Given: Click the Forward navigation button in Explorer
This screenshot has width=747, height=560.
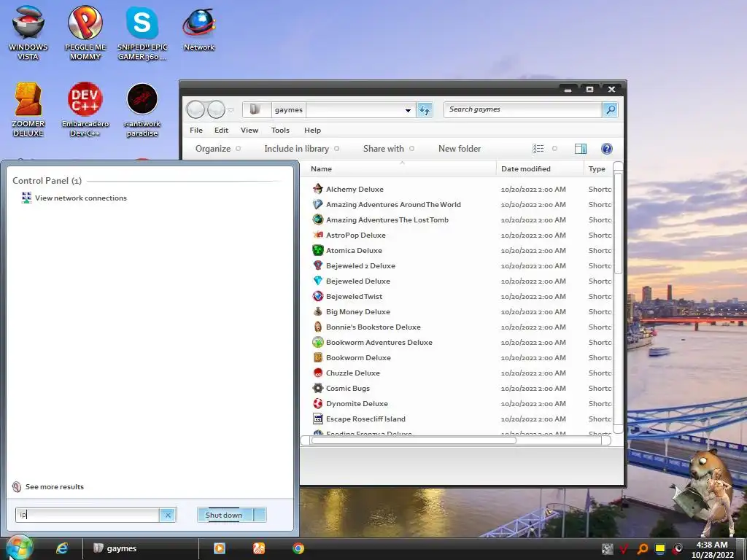Looking at the screenshot, I should (x=216, y=110).
